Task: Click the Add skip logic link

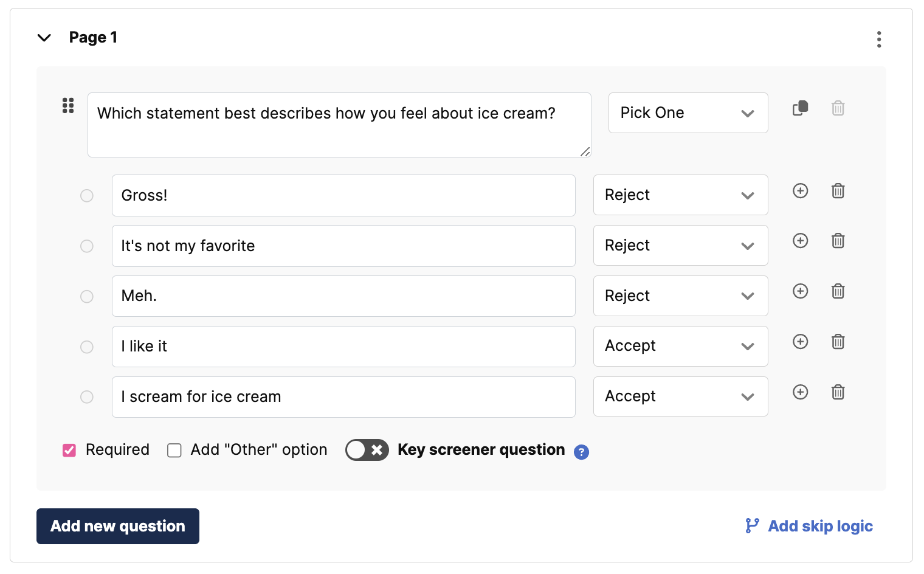Action: tap(809, 526)
